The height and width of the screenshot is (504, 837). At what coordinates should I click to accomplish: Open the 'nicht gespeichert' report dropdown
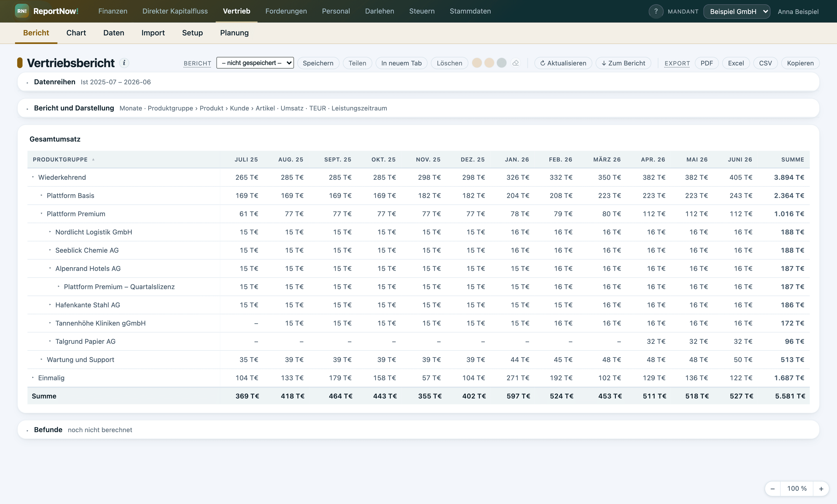pyautogui.click(x=255, y=63)
